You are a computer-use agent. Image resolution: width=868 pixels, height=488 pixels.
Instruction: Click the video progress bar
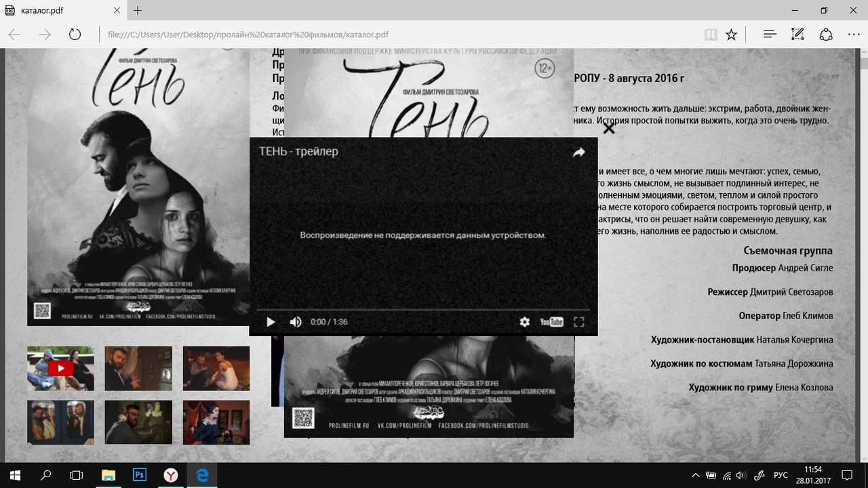tap(423, 310)
